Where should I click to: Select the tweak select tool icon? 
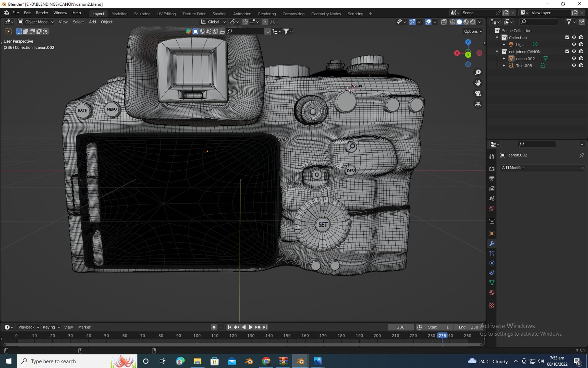click(x=9, y=31)
